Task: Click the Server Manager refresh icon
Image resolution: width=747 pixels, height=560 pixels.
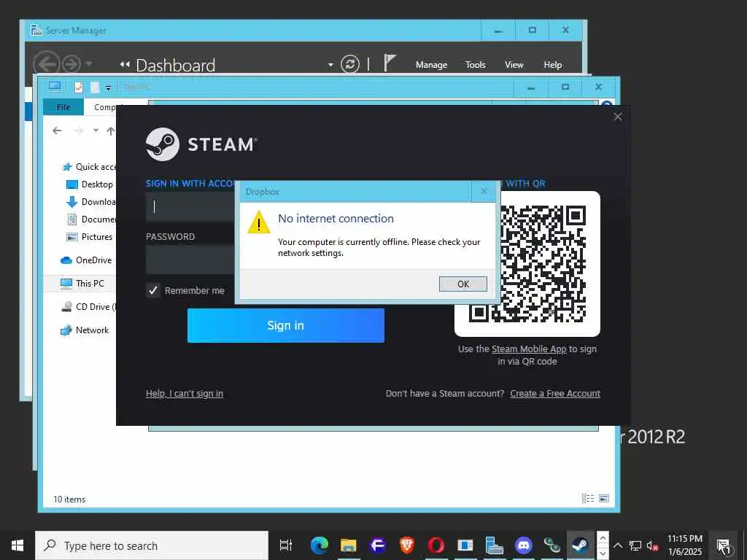Action: pyautogui.click(x=349, y=64)
